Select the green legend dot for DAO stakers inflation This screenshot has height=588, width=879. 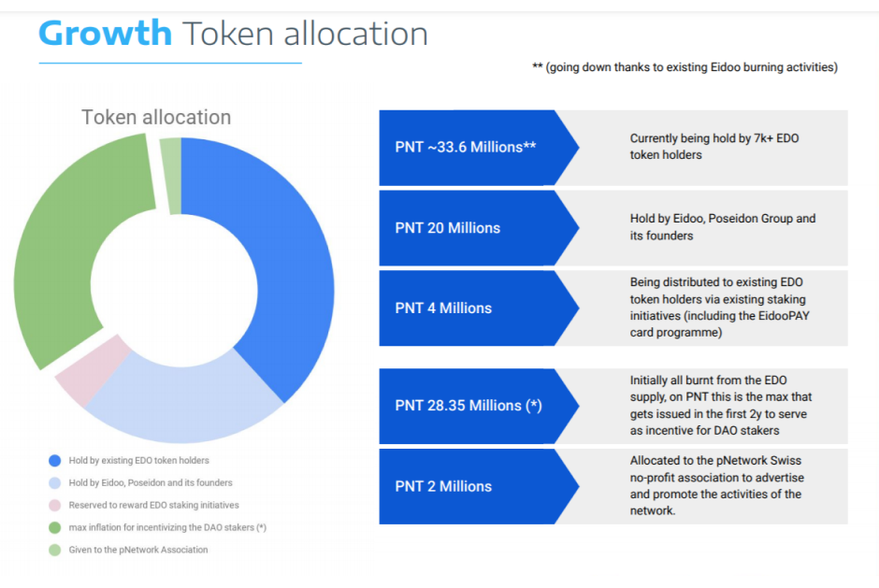tap(55, 527)
